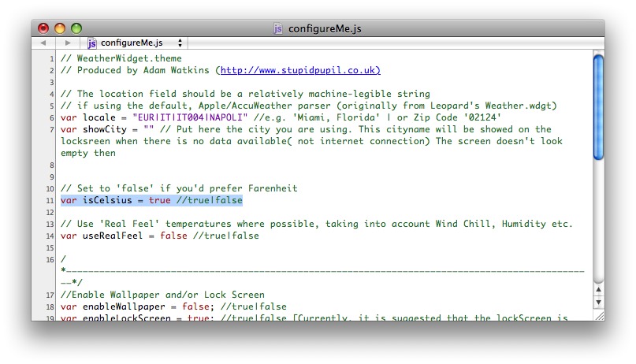The image size is (636, 364).
Task: Place cursor on useRealFeel line
Action: click(x=159, y=236)
